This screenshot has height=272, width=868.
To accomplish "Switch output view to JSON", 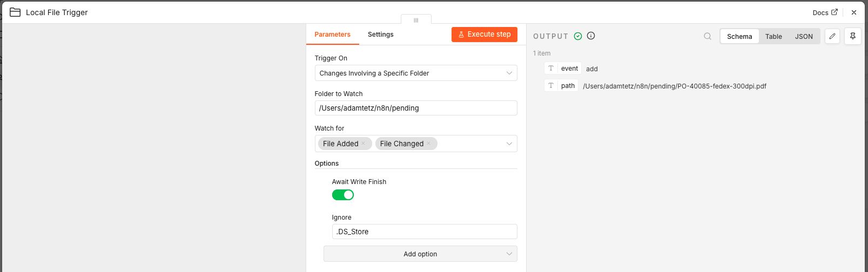I will point(804,36).
